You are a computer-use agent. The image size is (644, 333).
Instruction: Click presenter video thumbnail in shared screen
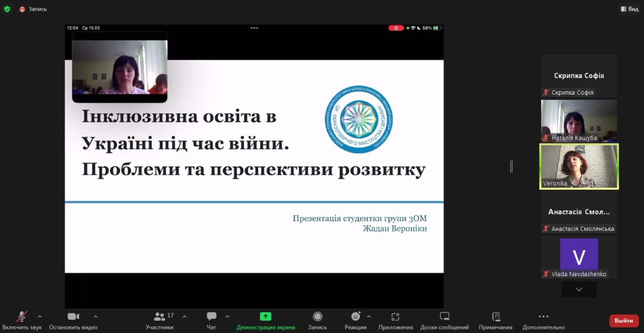point(120,67)
